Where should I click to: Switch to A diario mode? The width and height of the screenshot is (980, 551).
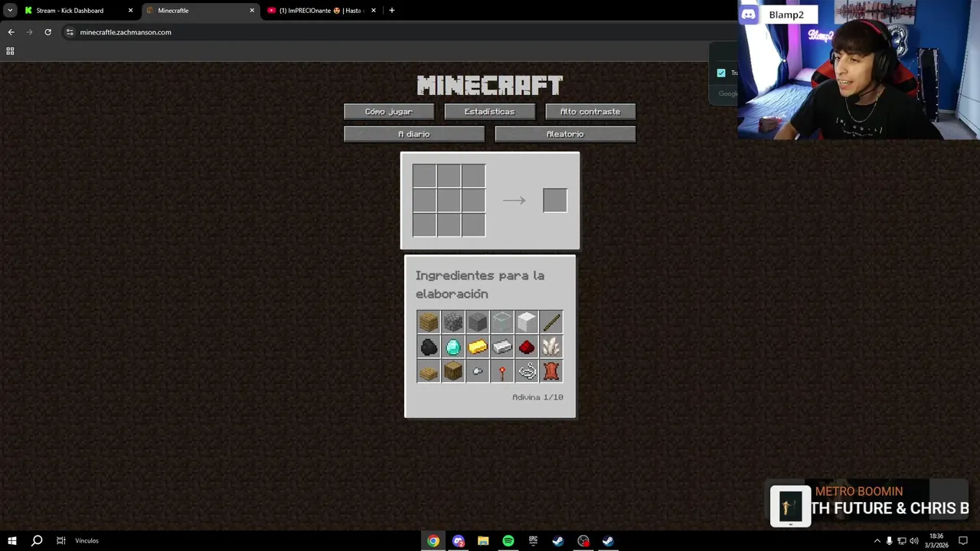[x=414, y=134]
